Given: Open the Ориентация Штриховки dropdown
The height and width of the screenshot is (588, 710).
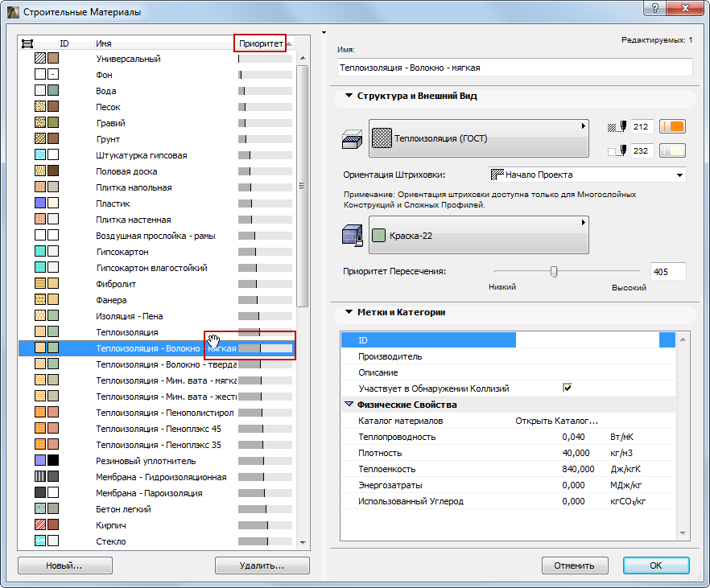Looking at the screenshot, I should [x=588, y=175].
